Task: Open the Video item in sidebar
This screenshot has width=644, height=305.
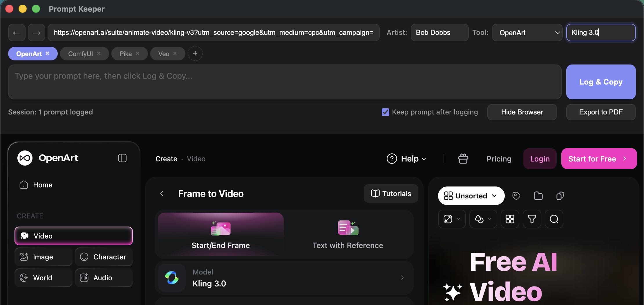Action: click(74, 236)
